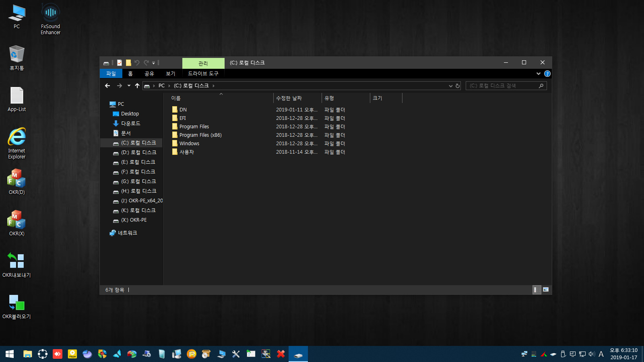Go forward with the right arrow button
This screenshot has width=644, height=362.
coord(119,86)
